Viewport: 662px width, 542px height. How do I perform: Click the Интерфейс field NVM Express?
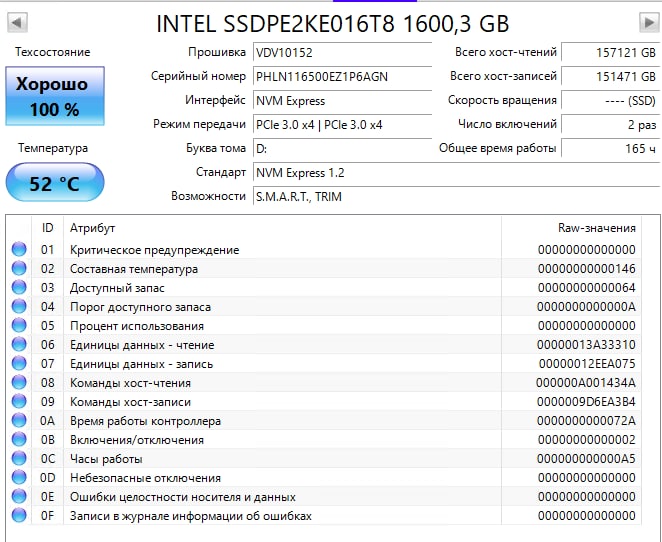[342, 101]
